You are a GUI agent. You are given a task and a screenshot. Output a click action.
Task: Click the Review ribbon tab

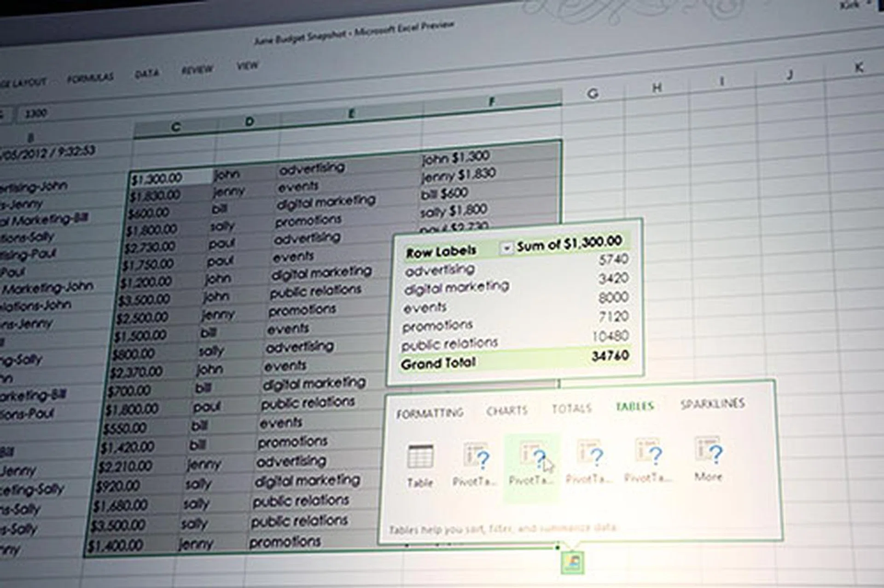coord(197,70)
